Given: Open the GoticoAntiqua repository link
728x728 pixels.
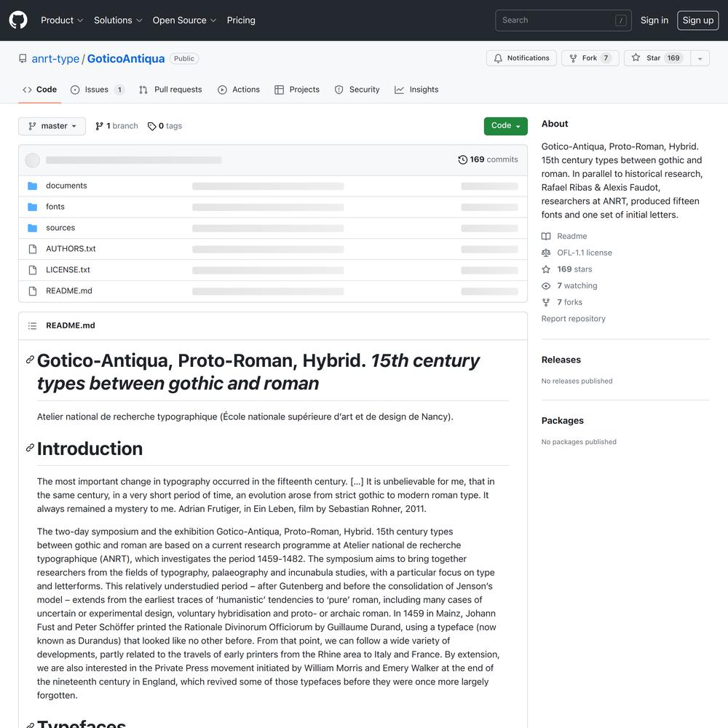Looking at the screenshot, I should click(x=126, y=58).
